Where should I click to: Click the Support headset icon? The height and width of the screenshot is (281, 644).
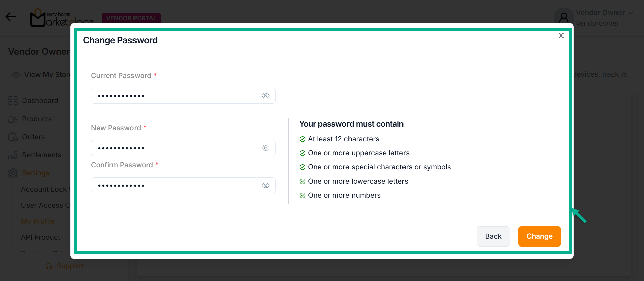pos(49,266)
